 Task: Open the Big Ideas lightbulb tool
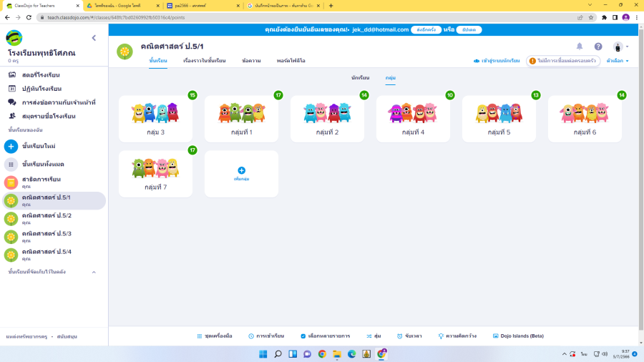click(457, 336)
